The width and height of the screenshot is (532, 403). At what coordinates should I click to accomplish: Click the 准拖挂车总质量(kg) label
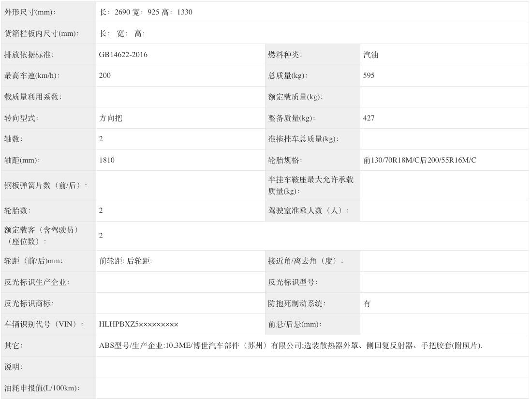click(x=303, y=139)
